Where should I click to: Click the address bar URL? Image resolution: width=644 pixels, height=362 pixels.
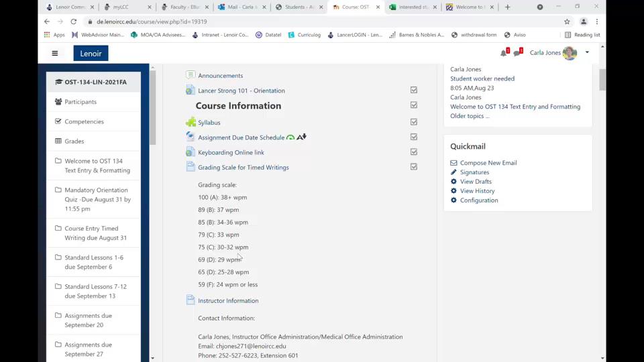[152, 21]
